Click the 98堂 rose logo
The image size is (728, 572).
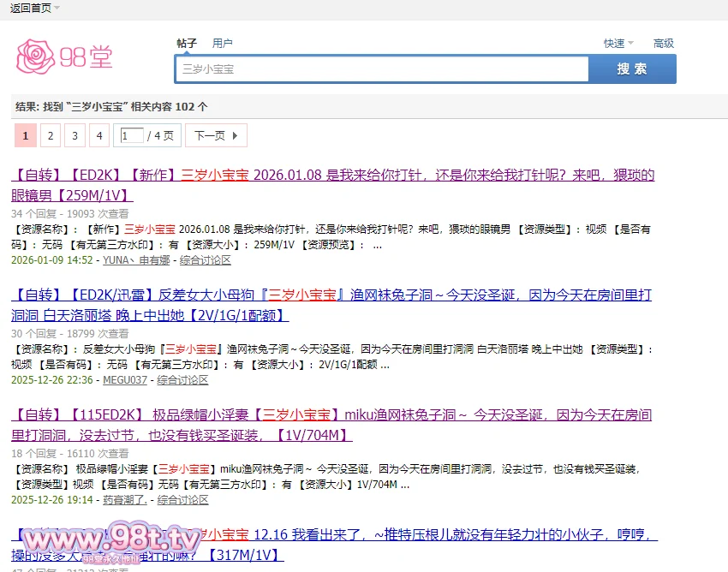[64, 57]
